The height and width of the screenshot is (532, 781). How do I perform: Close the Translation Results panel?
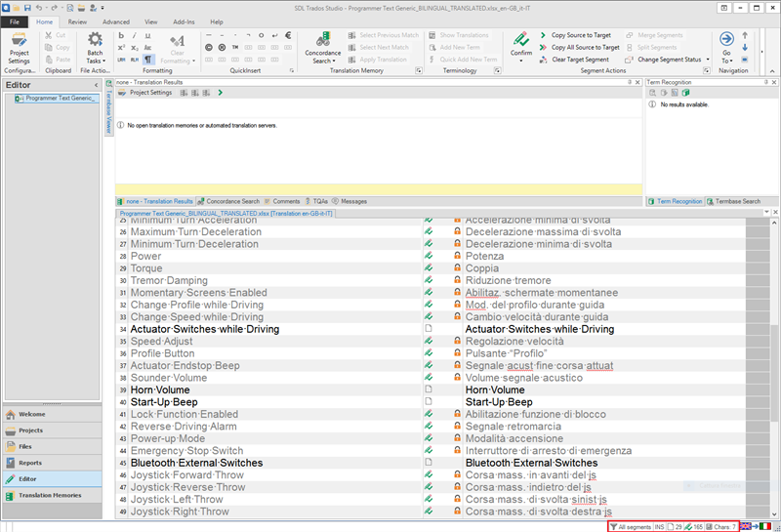(x=637, y=82)
